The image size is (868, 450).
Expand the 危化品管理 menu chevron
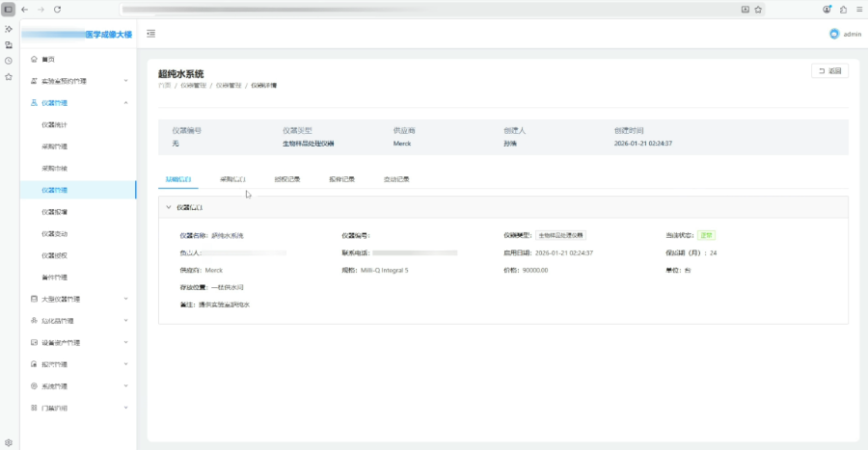pos(125,321)
